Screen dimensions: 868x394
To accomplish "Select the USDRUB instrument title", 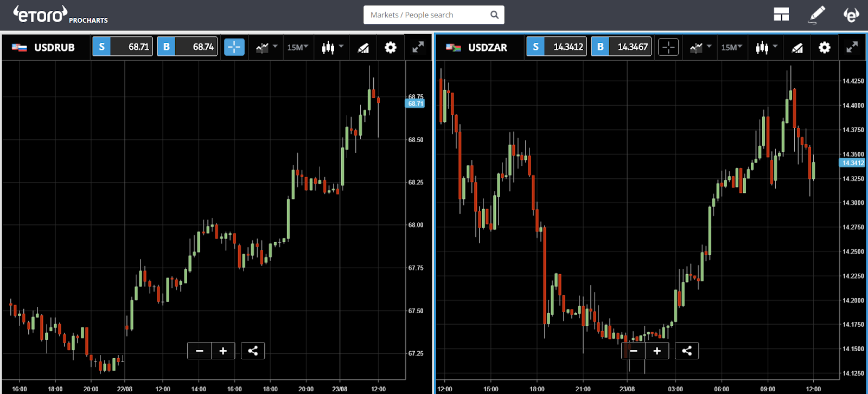I will 54,48.
